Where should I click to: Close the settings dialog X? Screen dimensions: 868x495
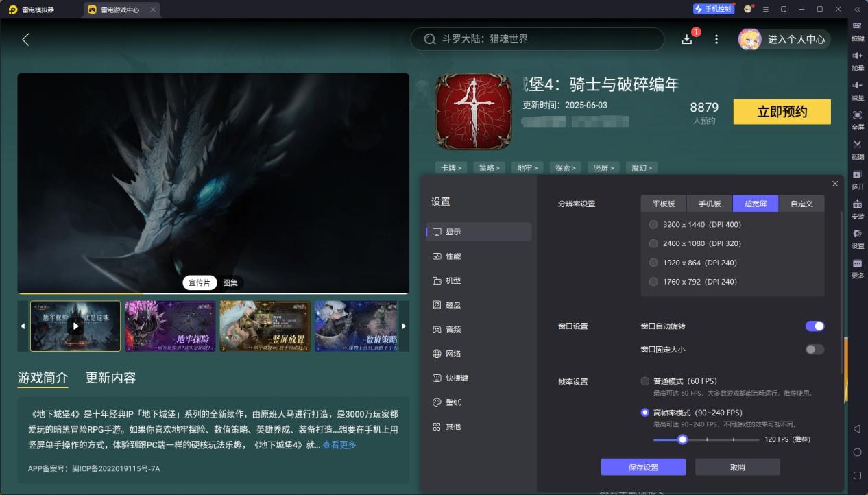pos(834,184)
